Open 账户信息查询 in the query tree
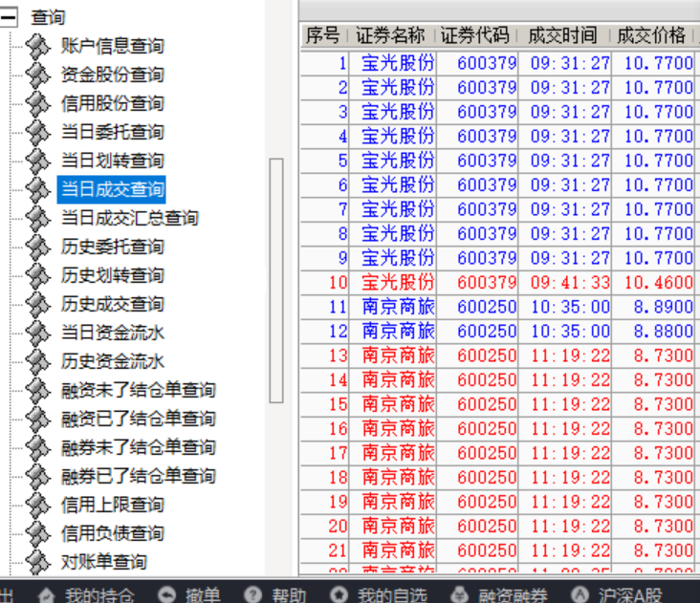This screenshot has width=700, height=603. click(113, 47)
